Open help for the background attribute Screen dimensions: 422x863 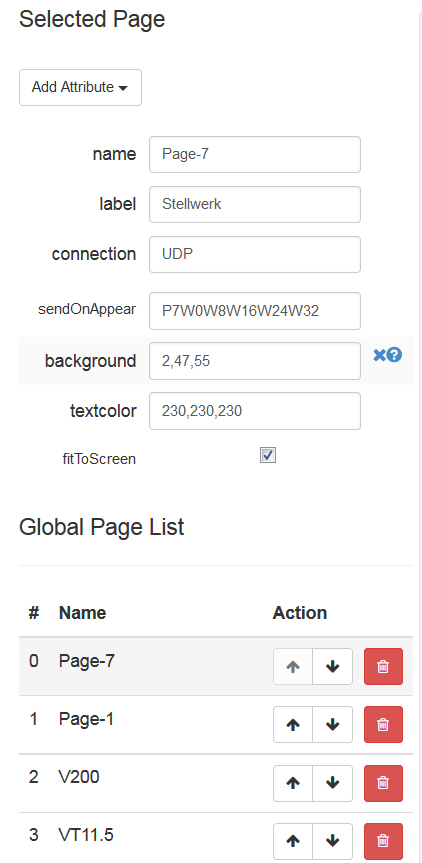(x=394, y=356)
